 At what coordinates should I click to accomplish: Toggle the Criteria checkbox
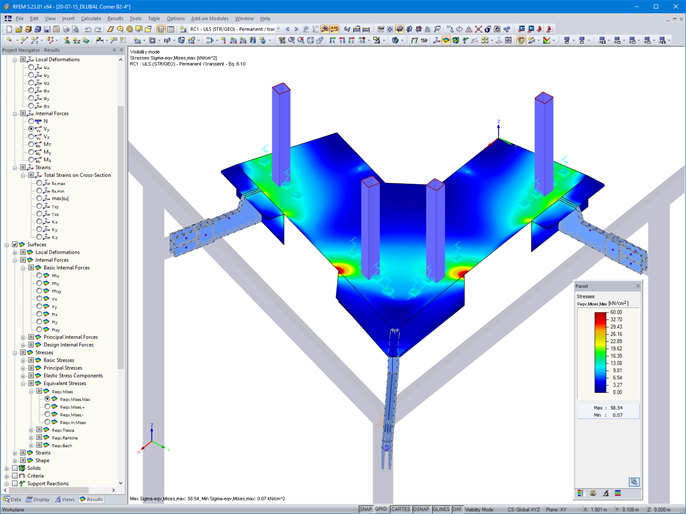click(15, 476)
